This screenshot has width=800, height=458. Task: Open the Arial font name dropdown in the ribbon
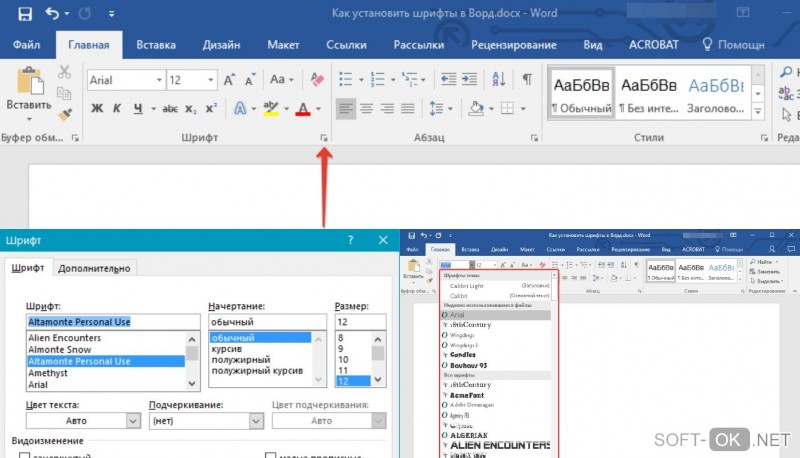159,80
